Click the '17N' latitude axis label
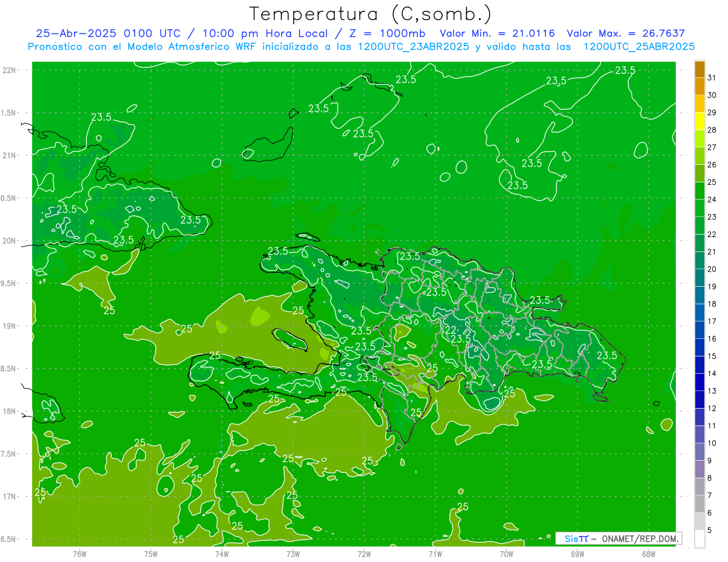Screen dimensions: 728x562 [10, 497]
